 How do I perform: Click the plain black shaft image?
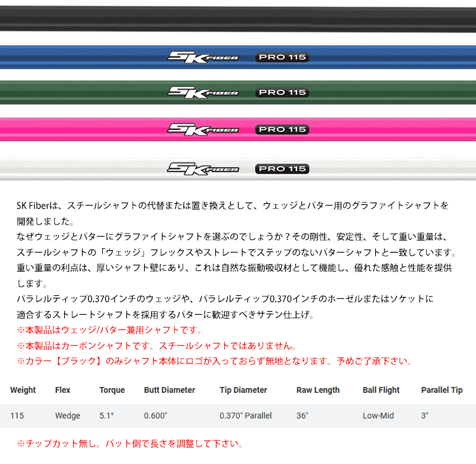point(238,18)
